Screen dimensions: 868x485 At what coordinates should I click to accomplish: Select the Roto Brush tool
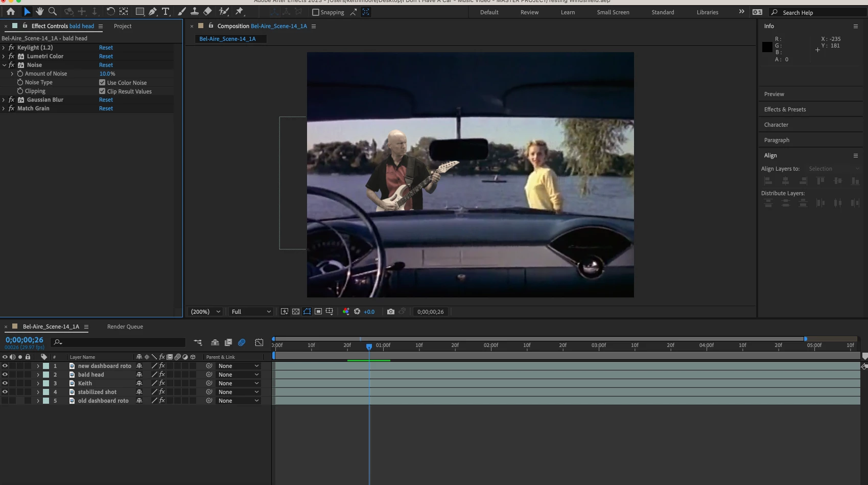(x=224, y=11)
